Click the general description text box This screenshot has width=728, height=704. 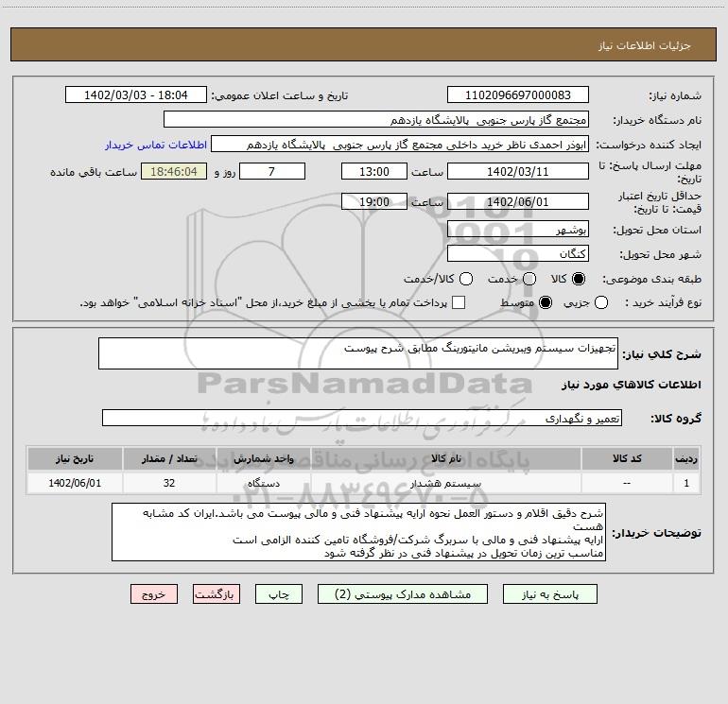point(358,353)
